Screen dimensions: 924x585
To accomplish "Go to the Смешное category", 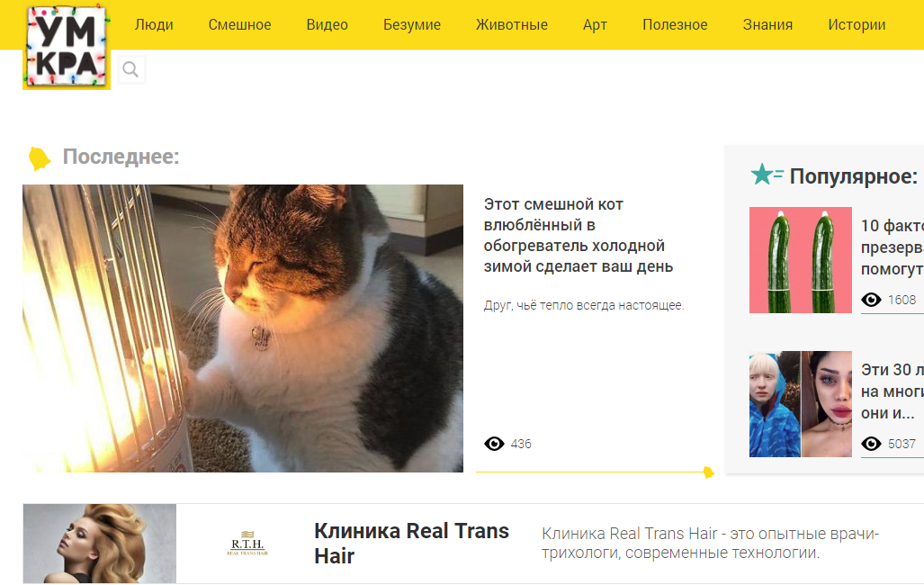I will click(239, 25).
